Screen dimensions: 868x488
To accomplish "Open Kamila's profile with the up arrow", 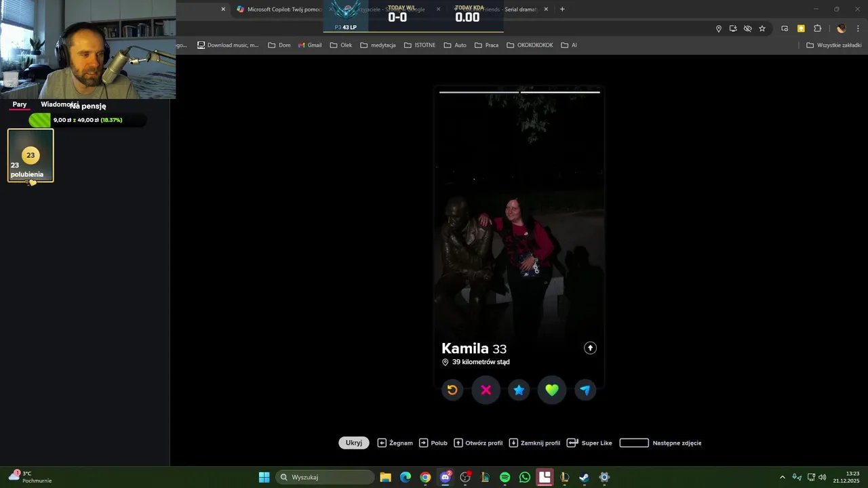I will (x=590, y=348).
